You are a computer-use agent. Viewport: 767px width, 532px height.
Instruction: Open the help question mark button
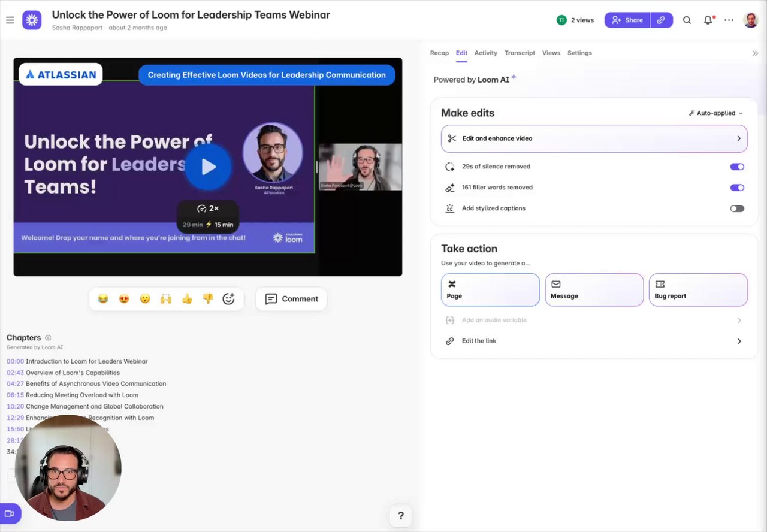[401, 515]
